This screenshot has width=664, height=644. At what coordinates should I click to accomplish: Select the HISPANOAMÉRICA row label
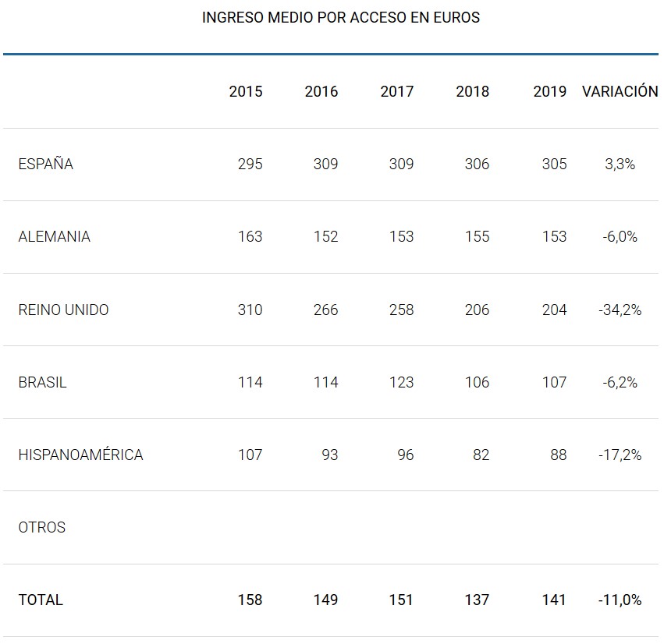coord(80,455)
